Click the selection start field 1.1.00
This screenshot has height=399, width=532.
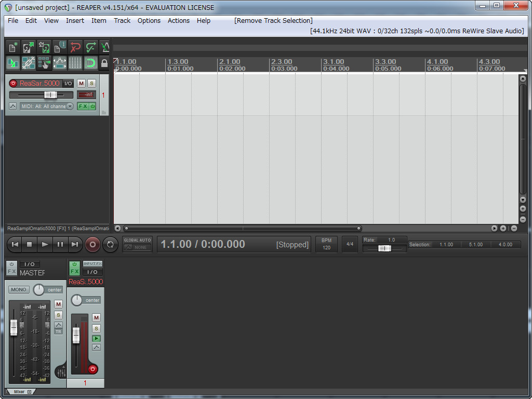coord(446,245)
